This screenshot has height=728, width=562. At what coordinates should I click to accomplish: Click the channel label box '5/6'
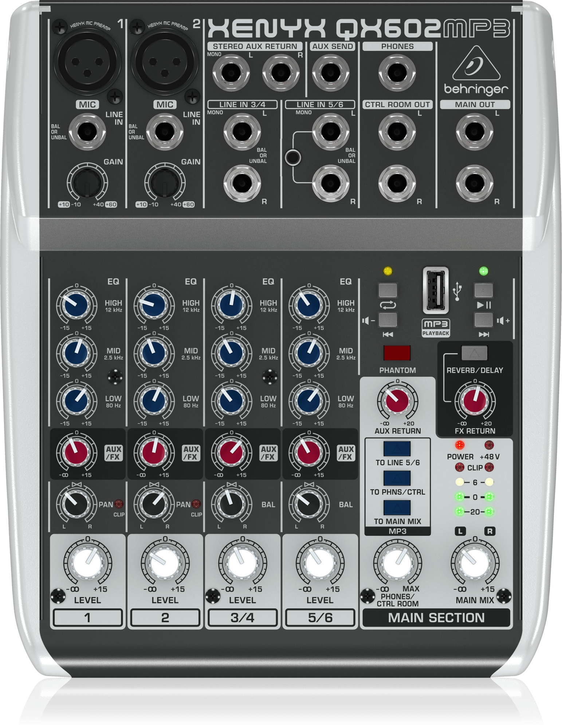pyautogui.click(x=320, y=618)
